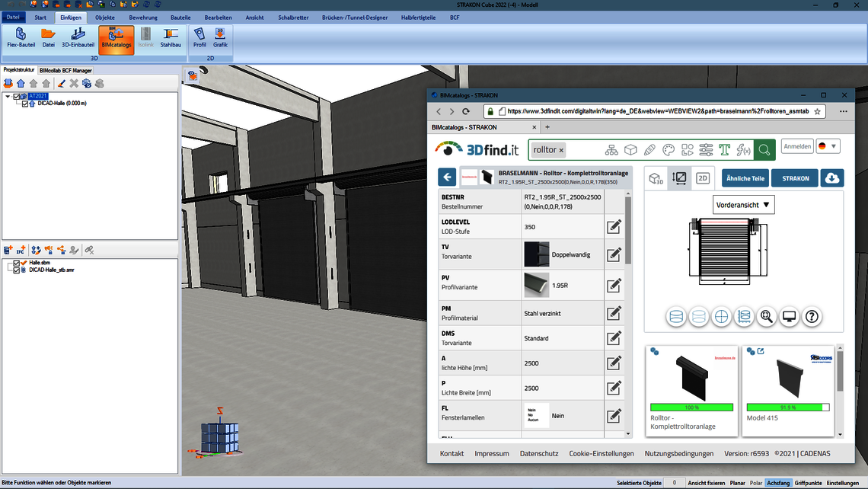Zoom to fit using the magnifier viewer icon

point(766,317)
